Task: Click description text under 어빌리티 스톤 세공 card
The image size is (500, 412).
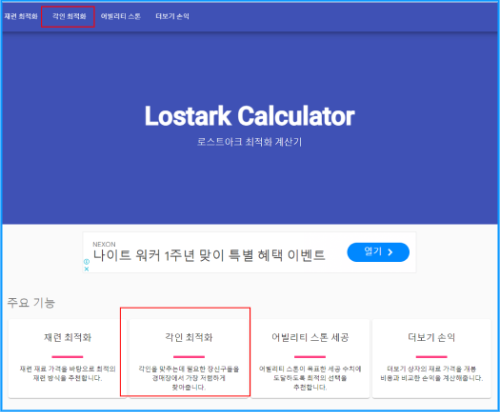Action: [310, 378]
